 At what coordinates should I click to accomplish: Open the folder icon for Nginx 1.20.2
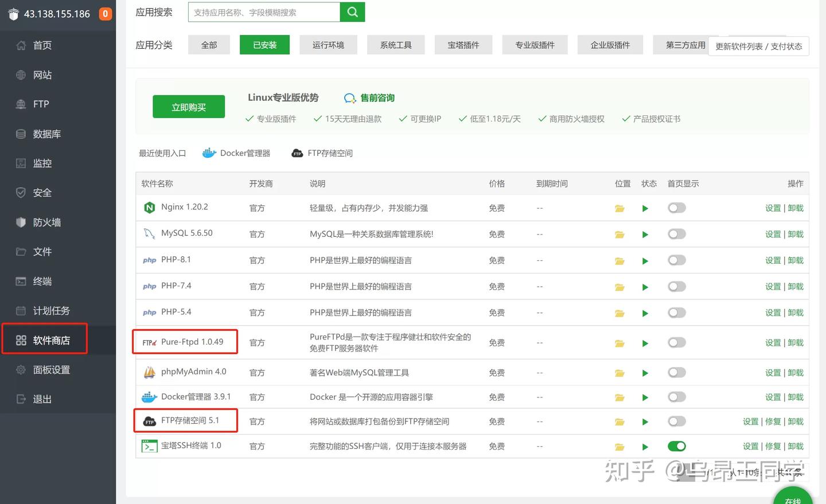pyautogui.click(x=619, y=209)
